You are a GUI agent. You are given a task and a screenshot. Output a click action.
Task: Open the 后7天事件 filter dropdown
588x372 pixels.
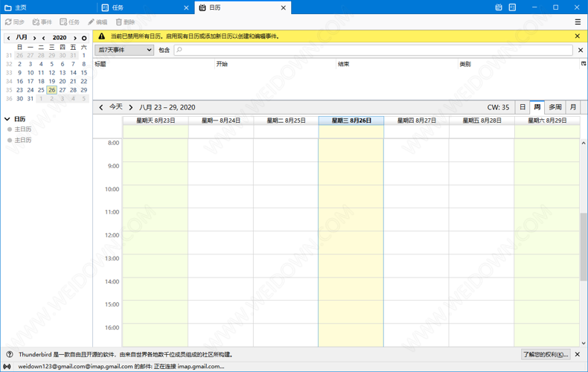click(x=124, y=50)
